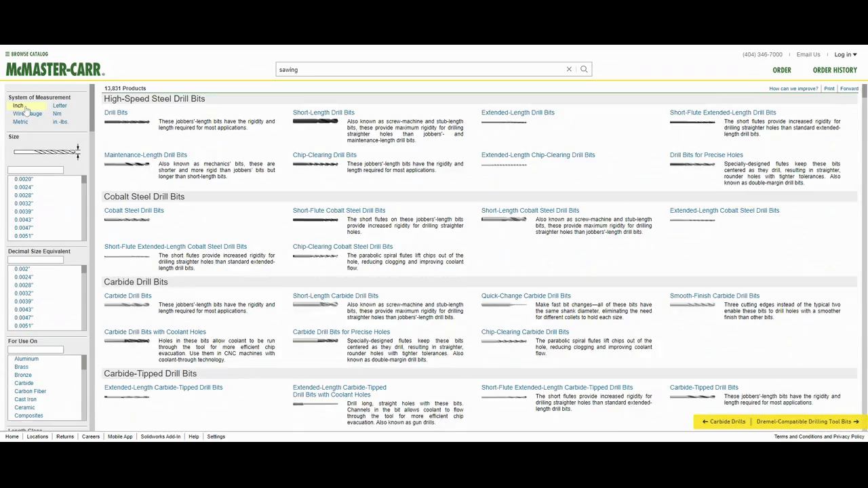
Task: Click the drill bit size diagram
Action: (x=47, y=151)
